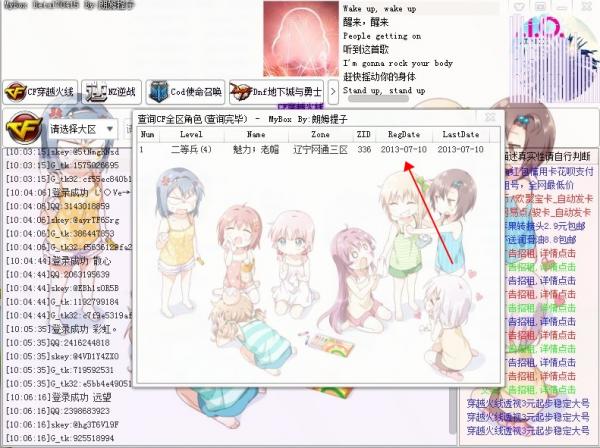This screenshot has height=448, width=600.
Task: Select log line QQ:2416244818
Action: pos(58,343)
